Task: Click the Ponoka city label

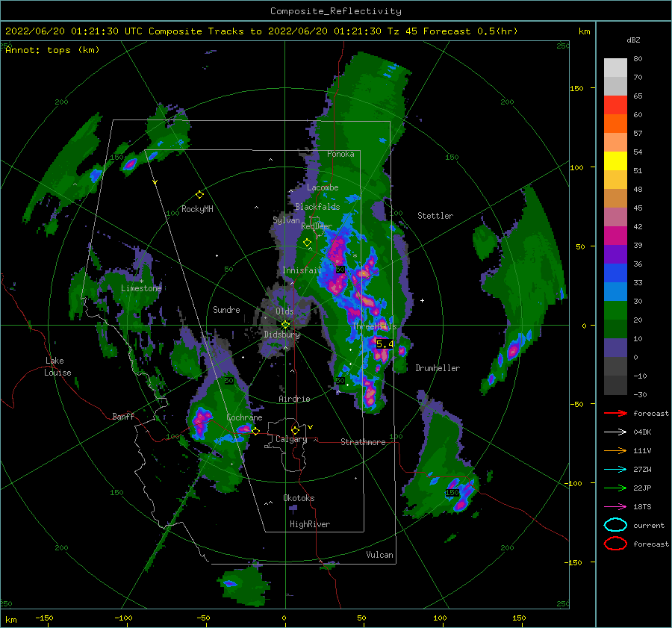Action: click(x=340, y=154)
